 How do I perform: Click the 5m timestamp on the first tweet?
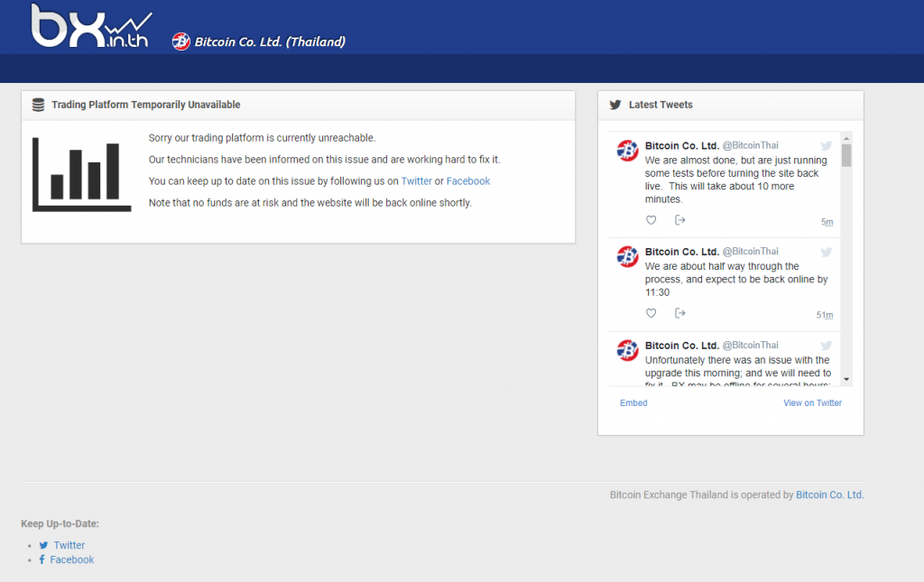coord(827,222)
